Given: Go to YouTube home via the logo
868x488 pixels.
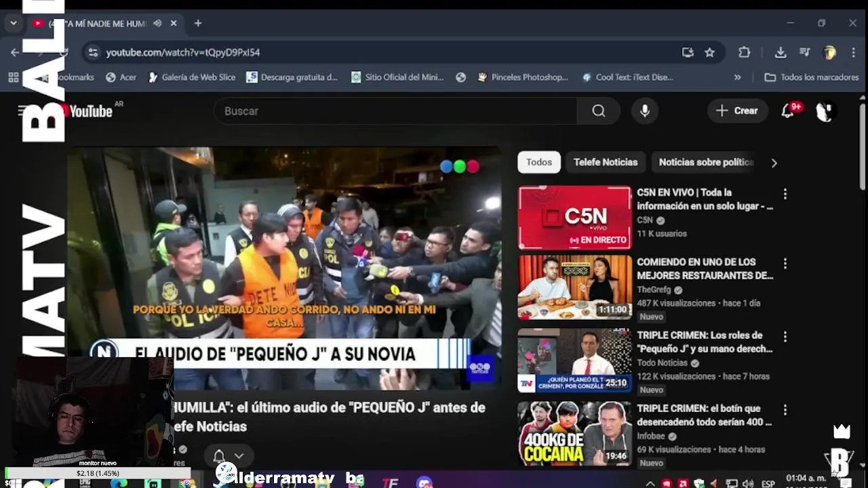Looking at the screenshot, I should click(87, 111).
